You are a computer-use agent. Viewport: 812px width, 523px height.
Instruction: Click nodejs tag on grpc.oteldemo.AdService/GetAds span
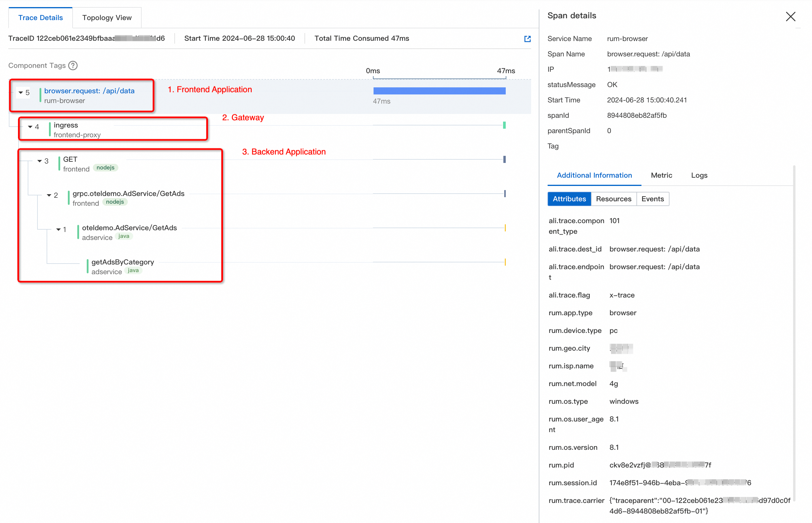[x=115, y=202]
